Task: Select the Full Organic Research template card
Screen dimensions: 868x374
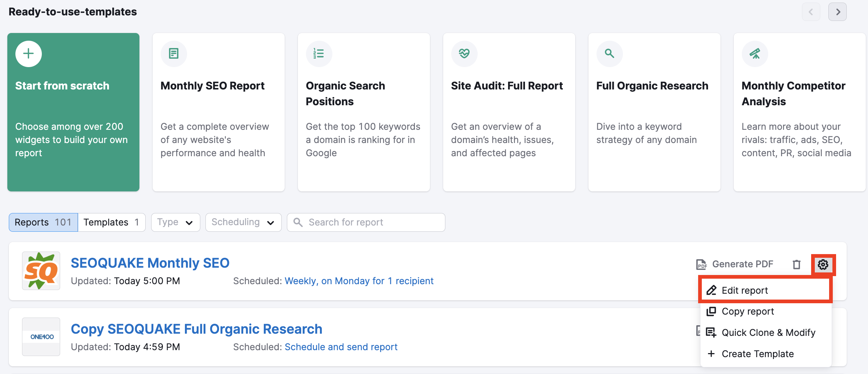Action: tap(654, 112)
